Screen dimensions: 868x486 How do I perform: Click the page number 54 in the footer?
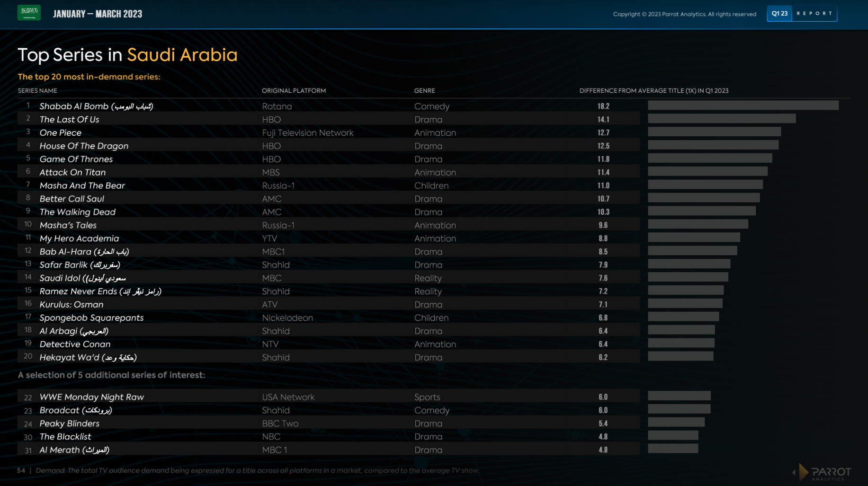coord(21,470)
